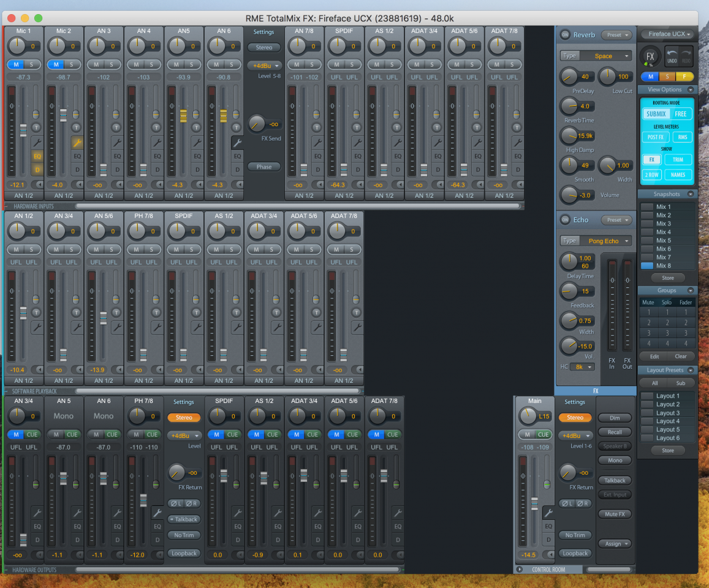Click the Store button under Snapshots
Viewport: 709px width, 588px height.
click(668, 278)
